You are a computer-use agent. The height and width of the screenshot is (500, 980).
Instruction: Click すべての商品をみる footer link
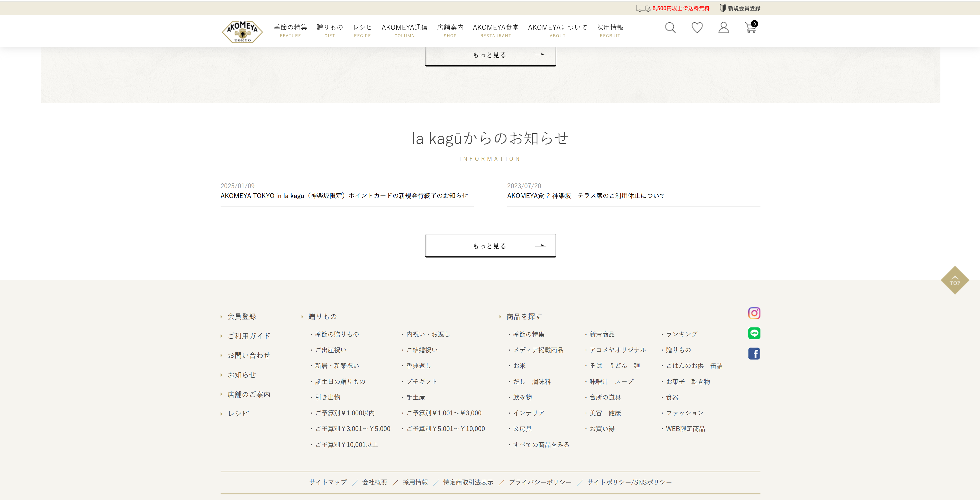(x=541, y=444)
